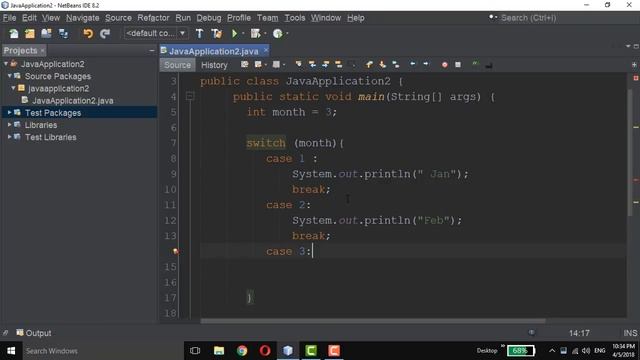Click the Save All toolbar icon
The height and width of the screenshot is (360, 640).
coord(63,33)
